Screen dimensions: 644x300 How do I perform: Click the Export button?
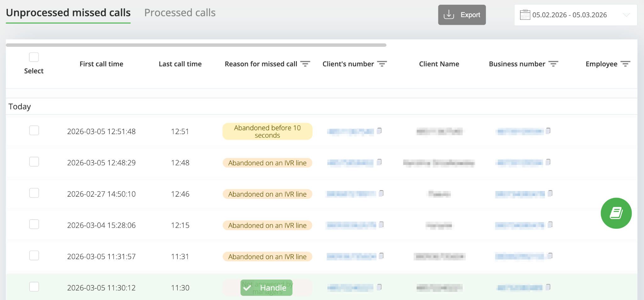(462, 14)
